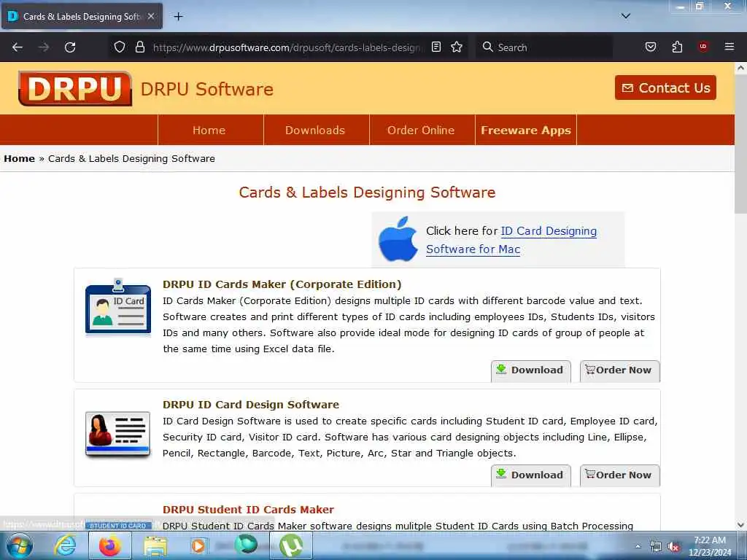Open the media player taskbar icon

[198, 545]
